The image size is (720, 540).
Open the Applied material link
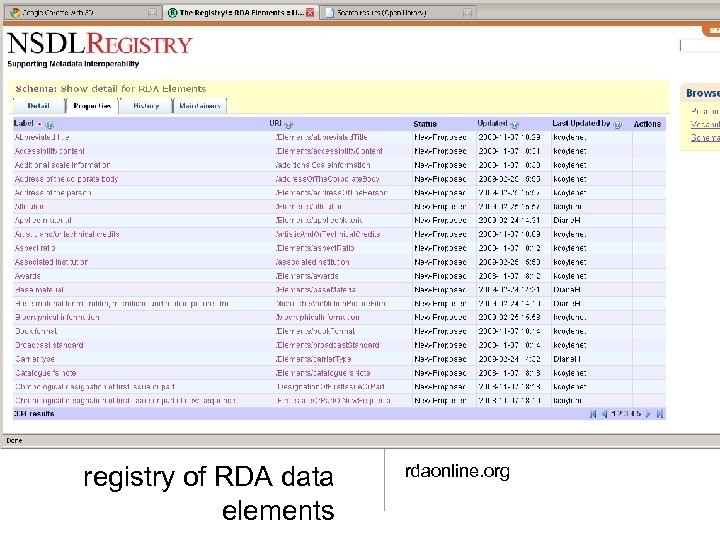coord(43,220)
